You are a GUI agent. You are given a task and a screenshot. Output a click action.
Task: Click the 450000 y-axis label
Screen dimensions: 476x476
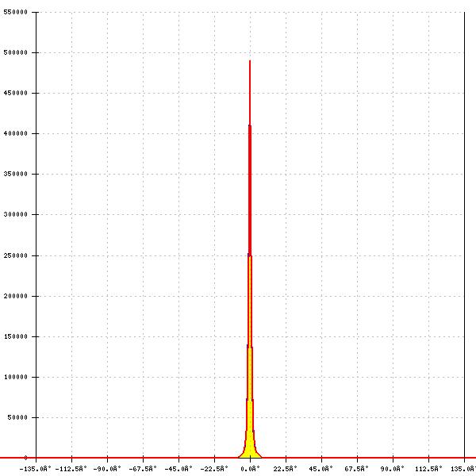(x=16, y=93)
